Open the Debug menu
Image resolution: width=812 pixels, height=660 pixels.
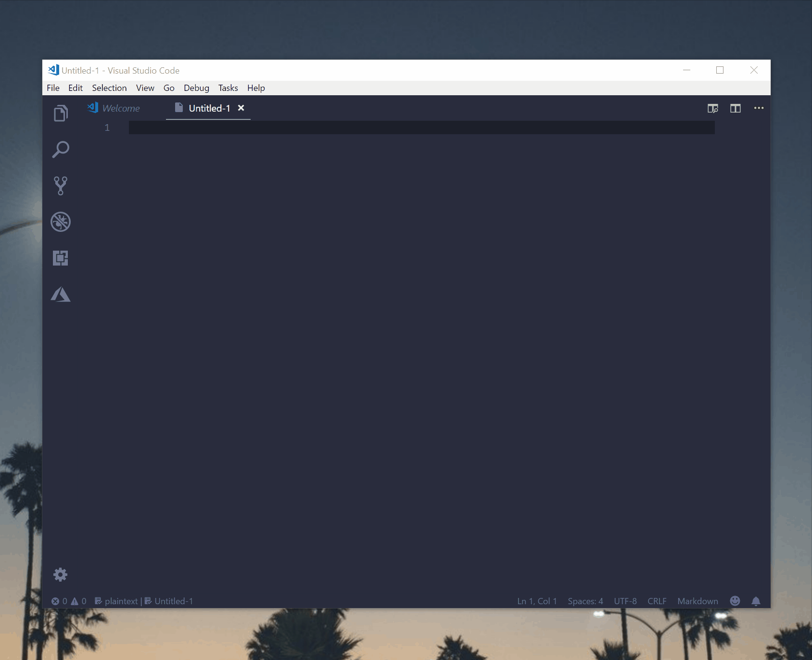pyautogui.click(x=196, y=88)
